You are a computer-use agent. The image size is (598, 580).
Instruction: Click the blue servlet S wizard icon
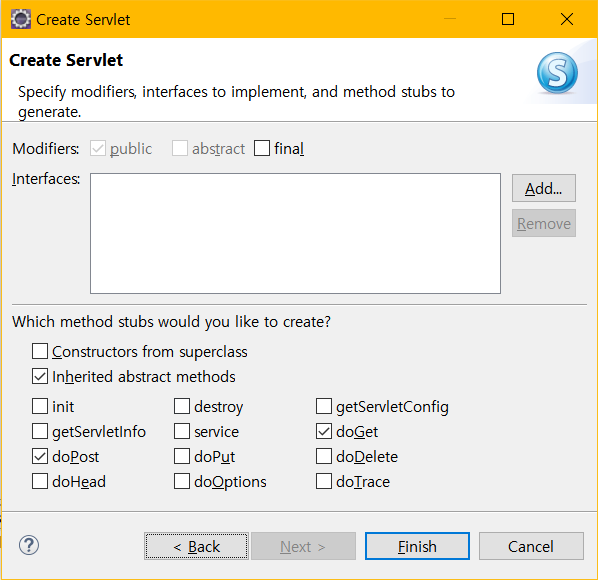(x=557, y=72)
